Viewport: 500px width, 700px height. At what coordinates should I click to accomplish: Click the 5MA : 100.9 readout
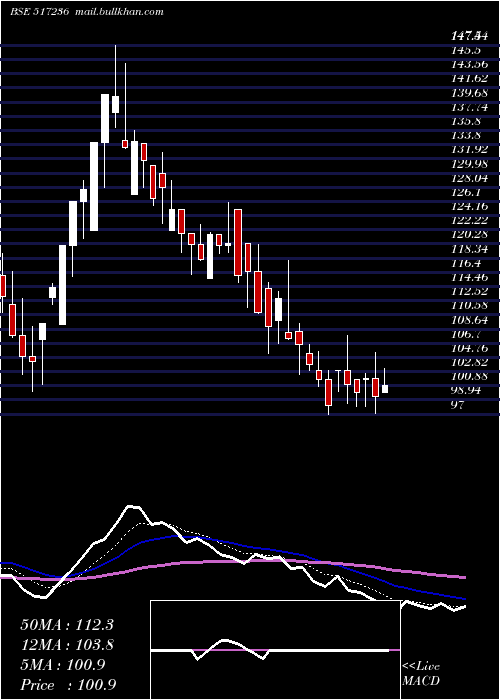[x=62, y=665]
